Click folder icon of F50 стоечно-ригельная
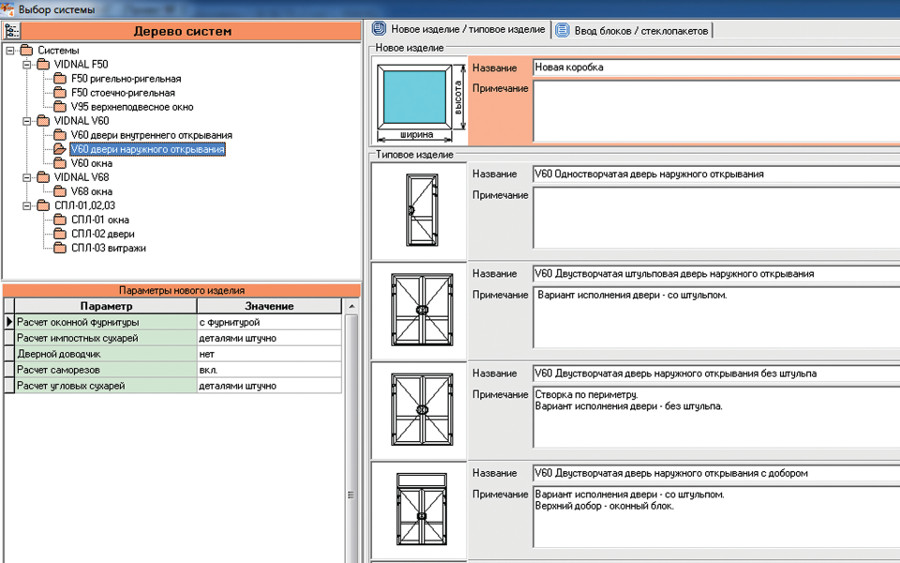This screenshot has height=563, width=900. coord(60,92)
